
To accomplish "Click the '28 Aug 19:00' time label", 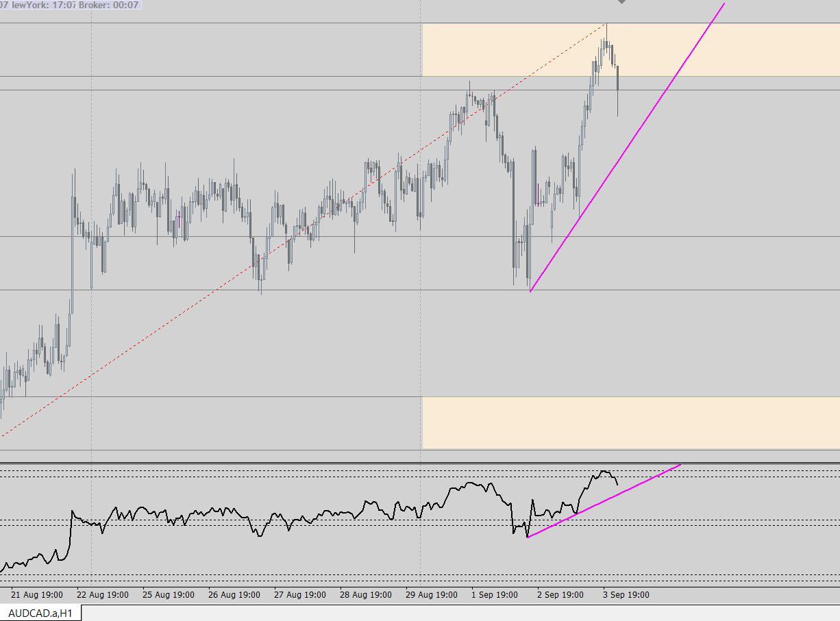I will tap(365, 594).
